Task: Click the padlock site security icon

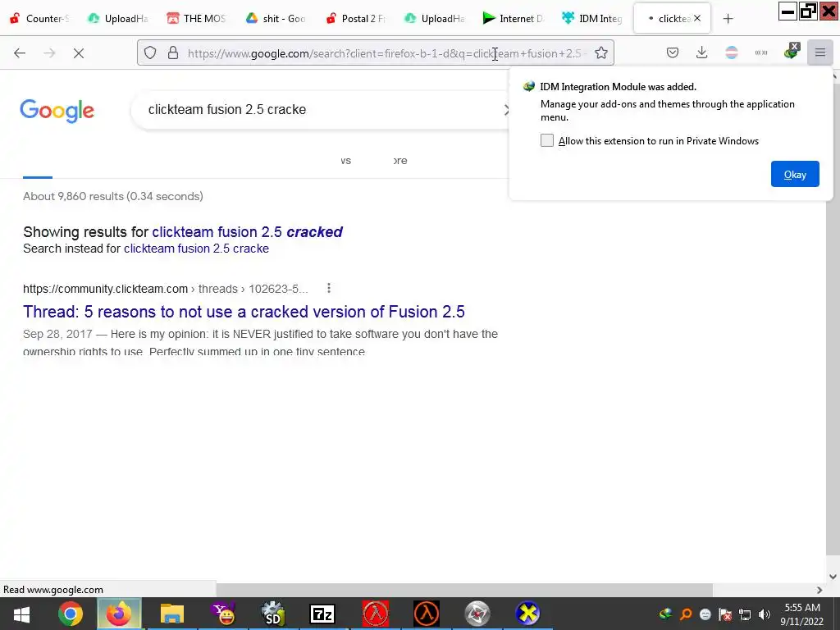Action: [x=172, y=52]
